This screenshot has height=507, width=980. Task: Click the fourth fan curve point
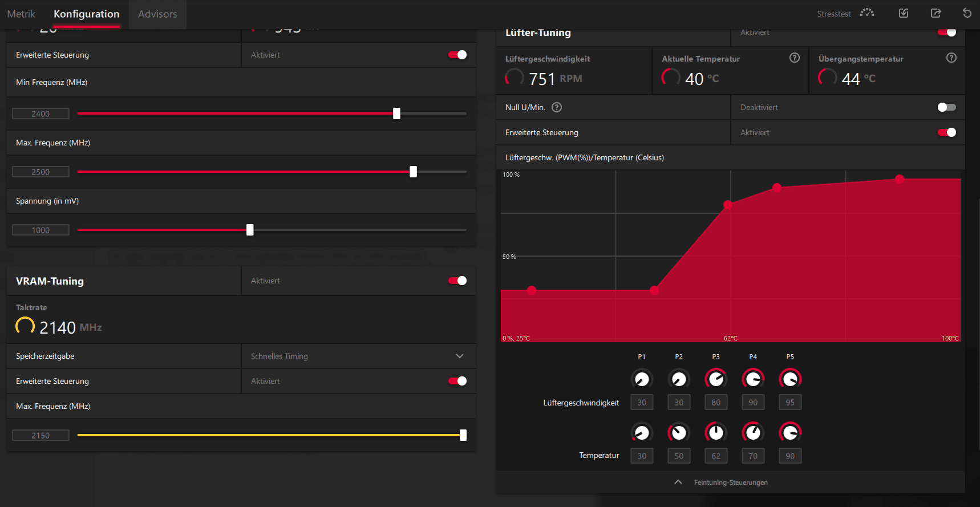tap(777, 188)
